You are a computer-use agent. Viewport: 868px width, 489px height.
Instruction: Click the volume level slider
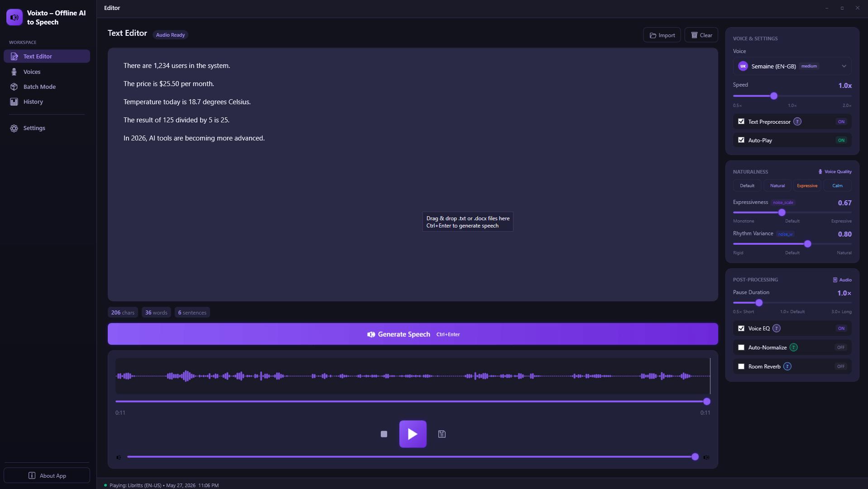412,457
